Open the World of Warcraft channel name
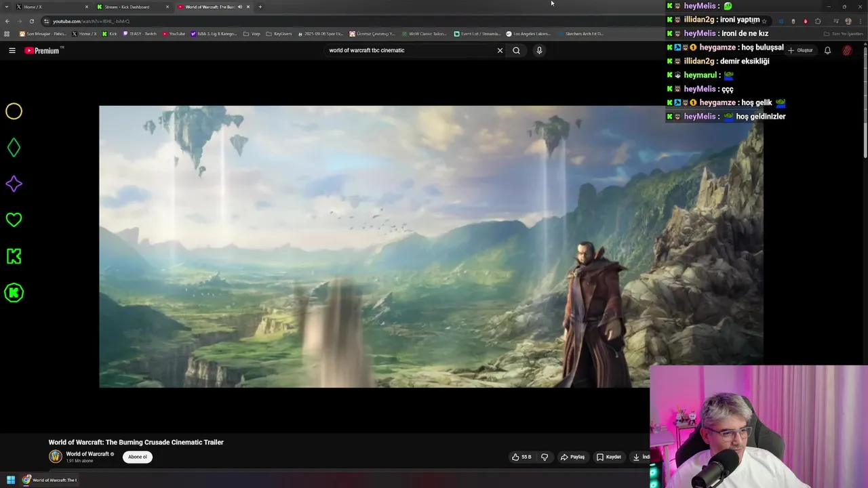The height and width of the screenshot is (488, 868). (87, 454)
